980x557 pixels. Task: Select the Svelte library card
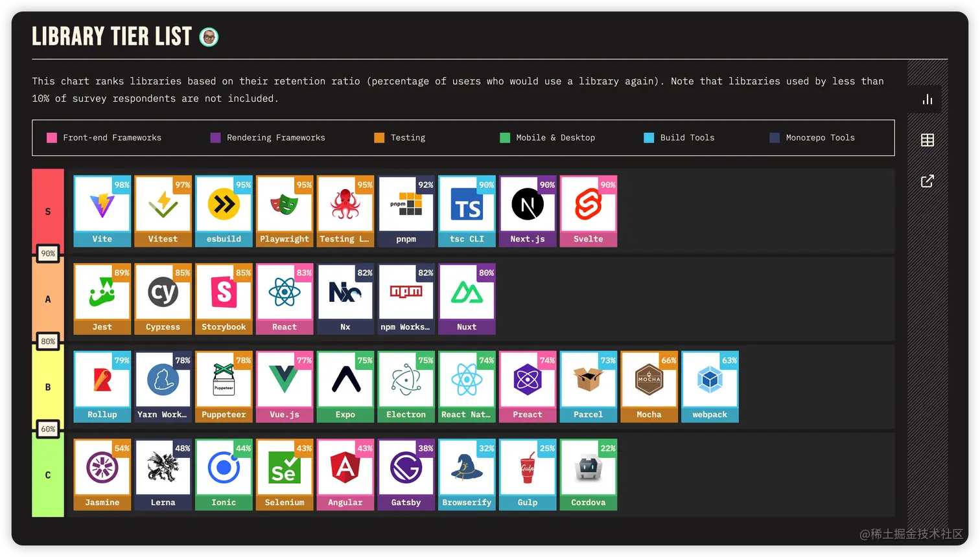coord(589,211)
